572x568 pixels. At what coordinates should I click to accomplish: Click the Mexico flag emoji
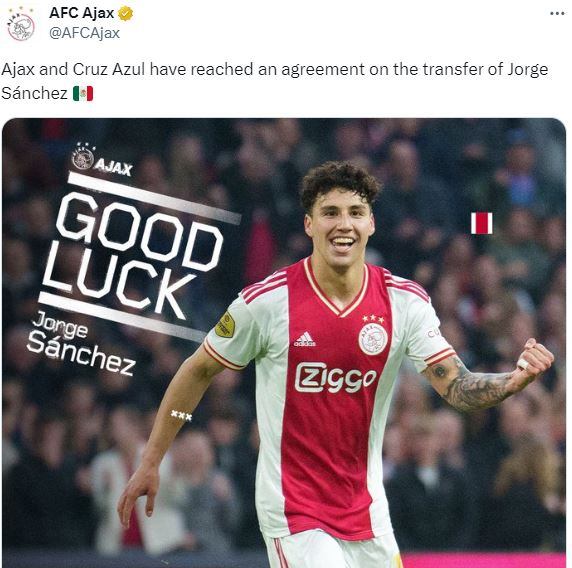click(x=83, y=93)
